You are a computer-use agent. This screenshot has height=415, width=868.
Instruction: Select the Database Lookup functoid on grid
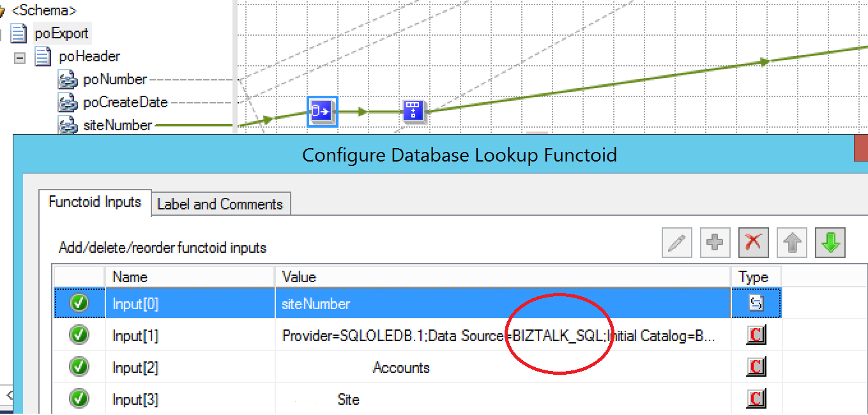323,112
